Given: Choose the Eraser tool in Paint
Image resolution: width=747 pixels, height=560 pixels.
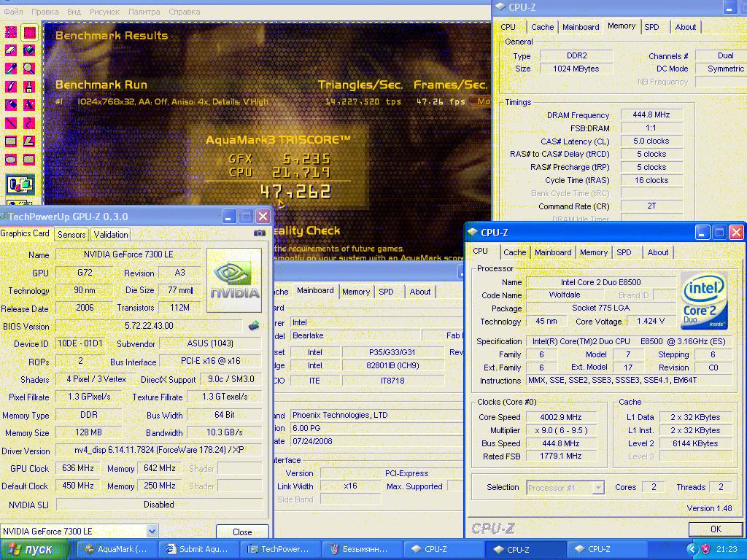Looking at the screenshot, I should click(x=10, y=50).
